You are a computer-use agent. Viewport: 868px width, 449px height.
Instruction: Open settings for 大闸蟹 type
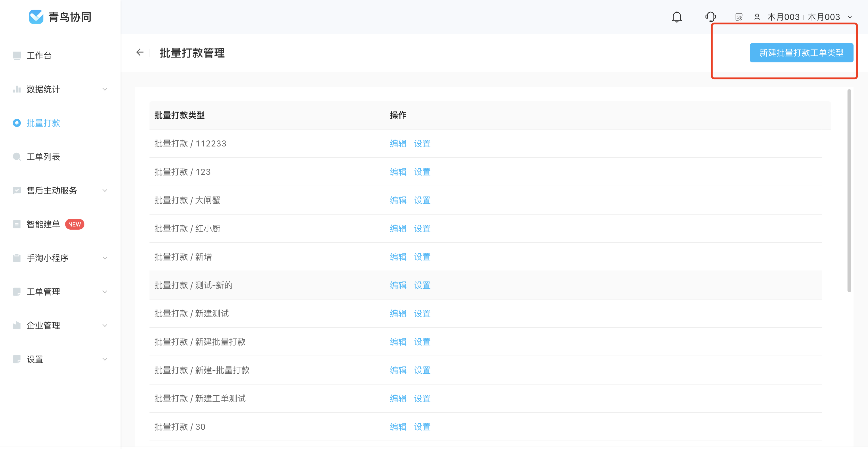(422, 200)
